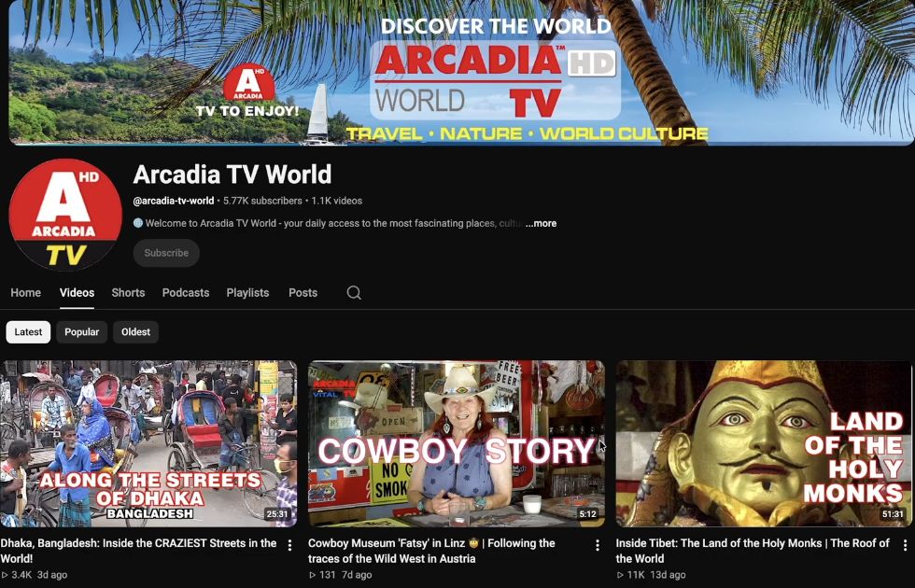This screenshot has width=915, height=588.
Task: Sort videos by Oldest
Action: [x=135, y=332]
